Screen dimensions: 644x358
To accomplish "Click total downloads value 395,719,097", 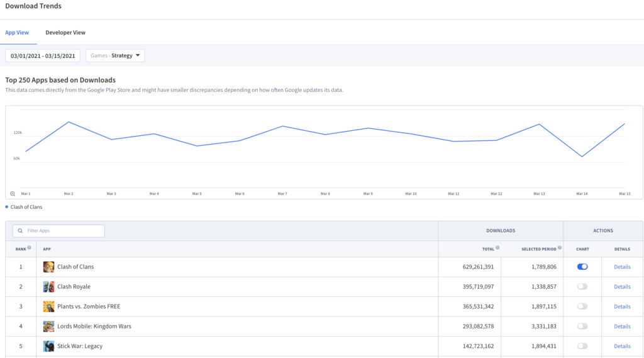I will pos(478,286).
